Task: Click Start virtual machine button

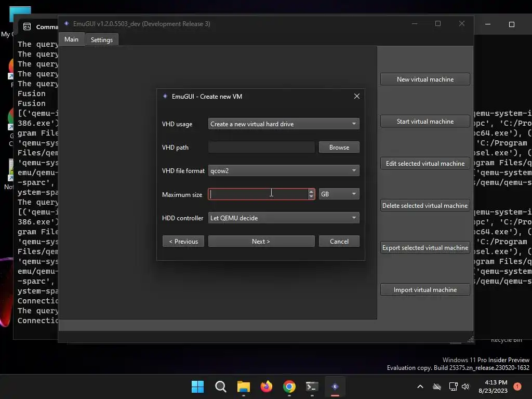Action: (x=425, y=122)
